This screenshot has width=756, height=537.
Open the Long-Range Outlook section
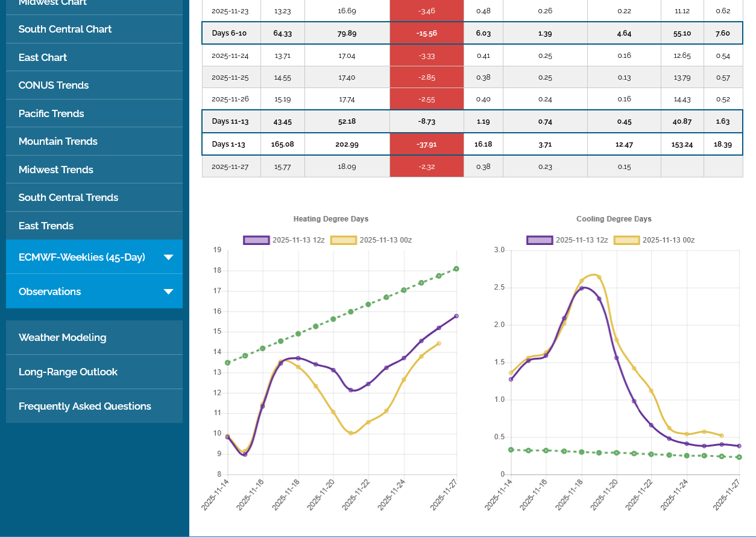68,372
